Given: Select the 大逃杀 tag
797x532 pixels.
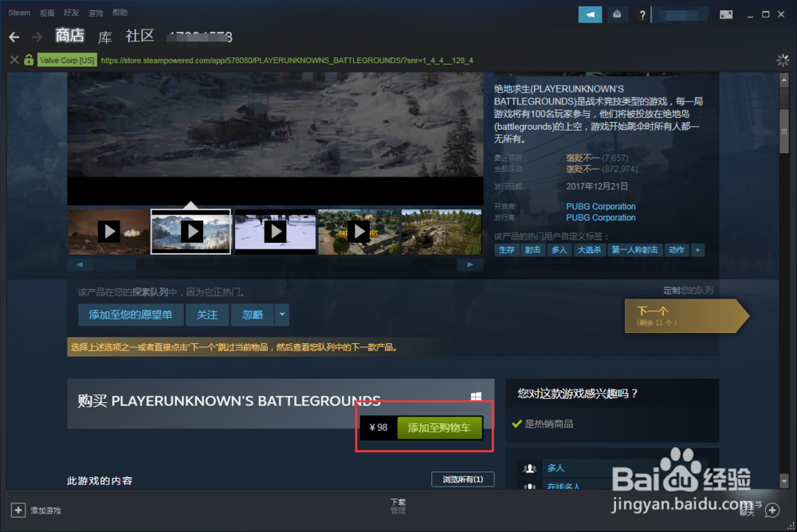Looking at the screenshot, I should click(x=590, y=250).
